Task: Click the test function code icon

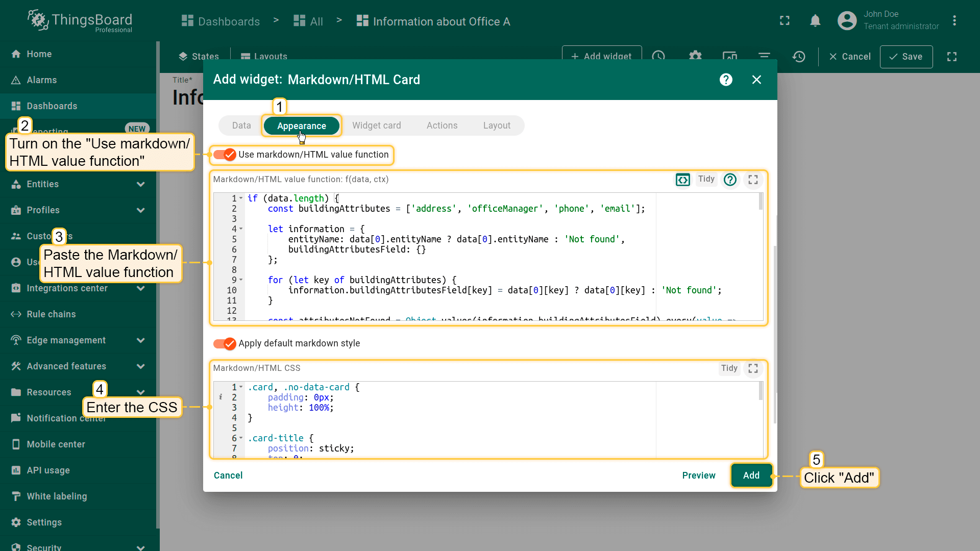Action: tap(682, 180)
